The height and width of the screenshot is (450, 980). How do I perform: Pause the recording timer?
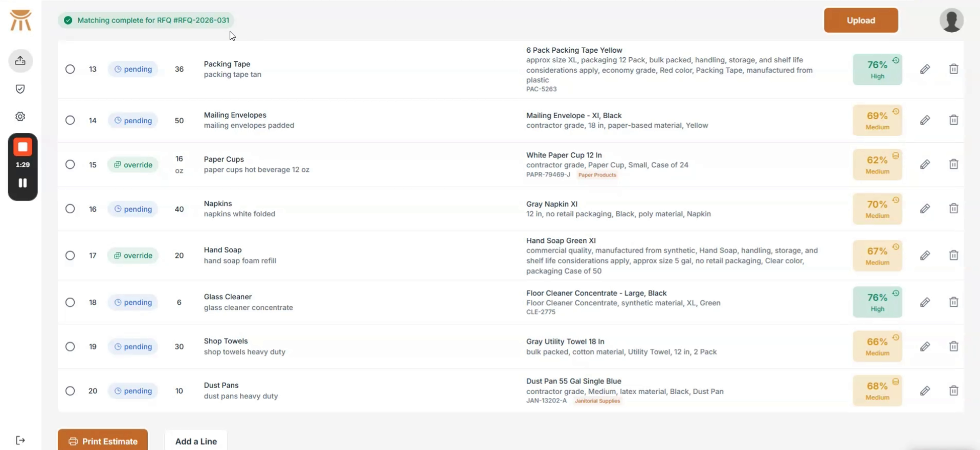point(23,183)
